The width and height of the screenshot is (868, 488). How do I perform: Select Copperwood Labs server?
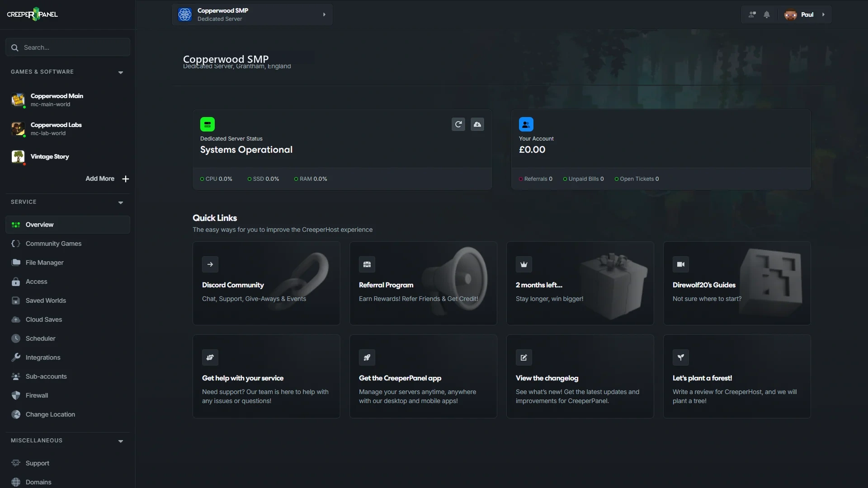(68, 129)
